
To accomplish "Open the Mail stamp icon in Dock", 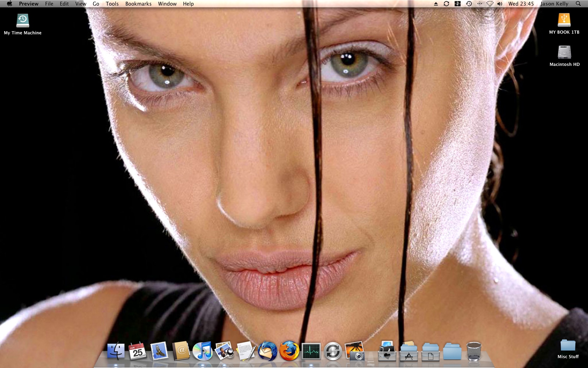I will click(x=159, y=351).
